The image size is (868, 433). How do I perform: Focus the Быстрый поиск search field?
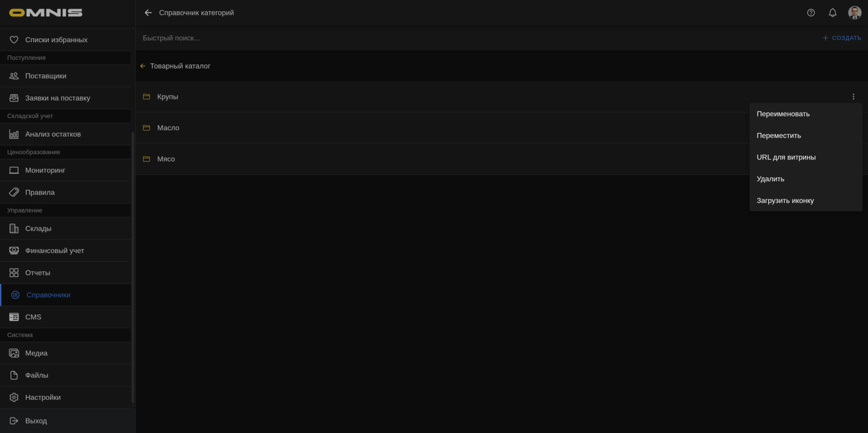coord(476,38)
